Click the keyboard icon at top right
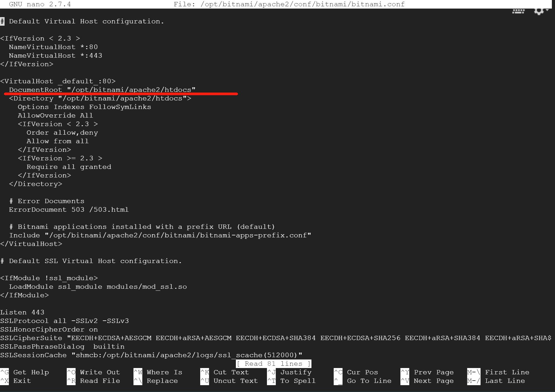The image size is (555, 392). pos(518,11)
